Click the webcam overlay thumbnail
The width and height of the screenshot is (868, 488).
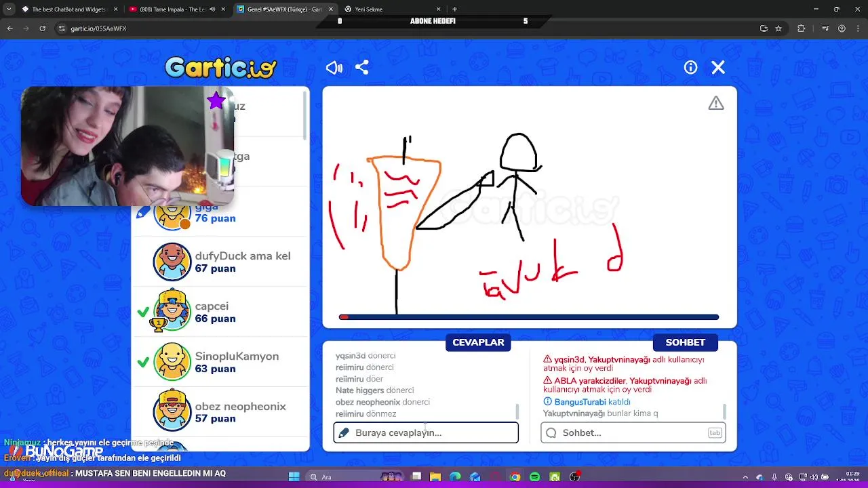pos(127,146)
